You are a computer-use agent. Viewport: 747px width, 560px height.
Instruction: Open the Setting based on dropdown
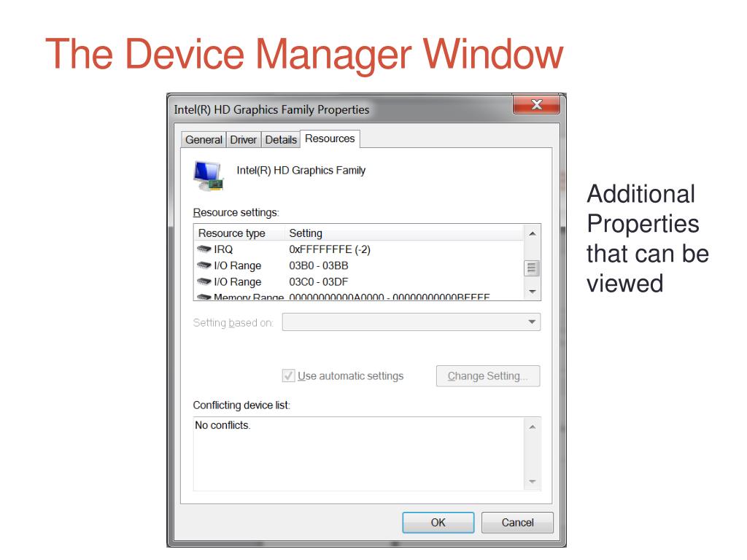[x=411, y=322]
